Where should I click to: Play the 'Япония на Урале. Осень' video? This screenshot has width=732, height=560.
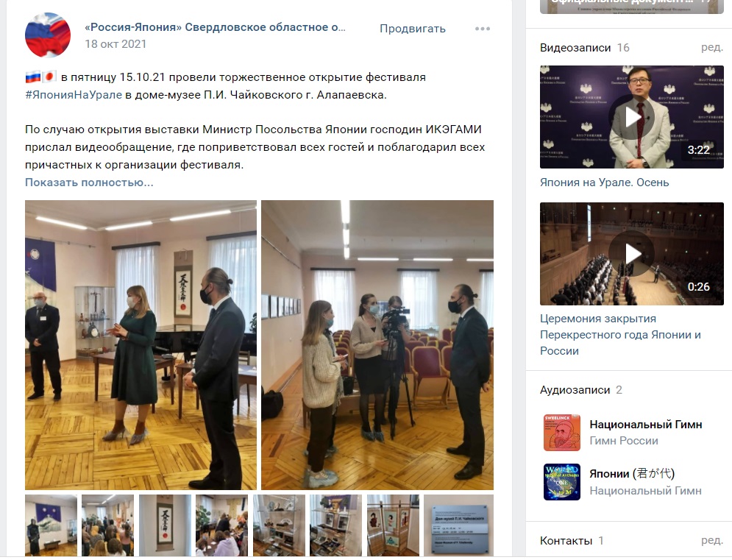[632, 117]
